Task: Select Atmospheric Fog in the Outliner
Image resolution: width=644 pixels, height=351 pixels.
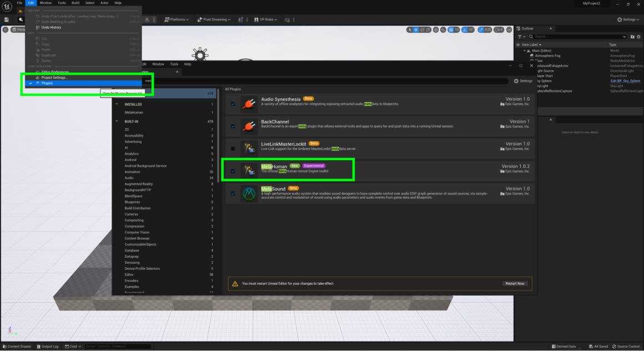Action: click(547, 56)
